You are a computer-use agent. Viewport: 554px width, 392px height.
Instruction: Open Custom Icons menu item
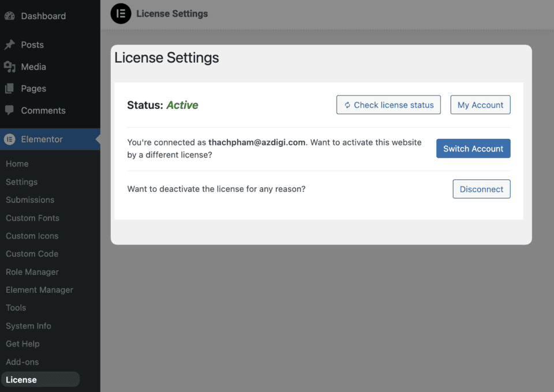[x=32, y=236]
